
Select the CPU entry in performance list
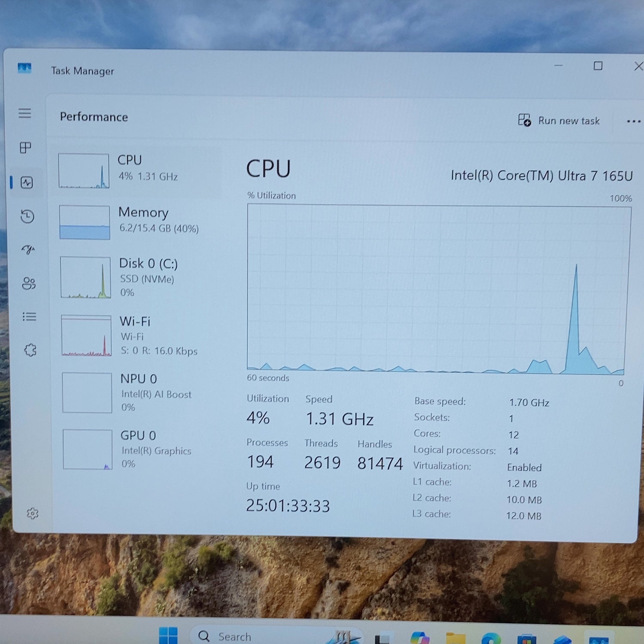click(137, 171)
